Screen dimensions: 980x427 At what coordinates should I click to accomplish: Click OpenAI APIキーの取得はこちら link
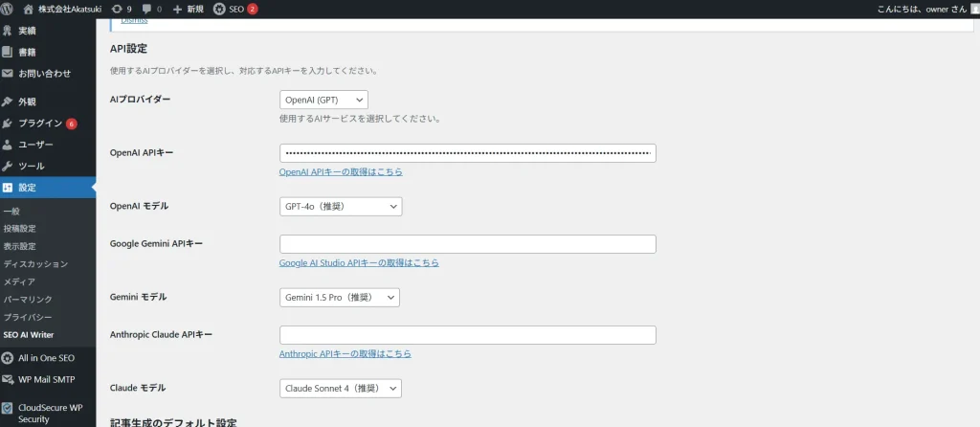pos(340,172)
